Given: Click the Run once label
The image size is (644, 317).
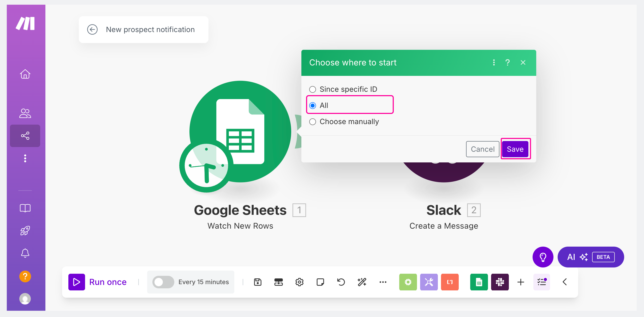Looking at the screenshot, I should click(x=108, y=282).
